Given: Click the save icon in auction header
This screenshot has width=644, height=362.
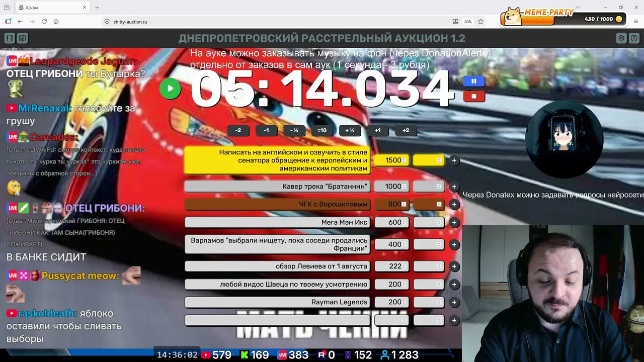Looking at the screenshot, I should coord(22,38).
